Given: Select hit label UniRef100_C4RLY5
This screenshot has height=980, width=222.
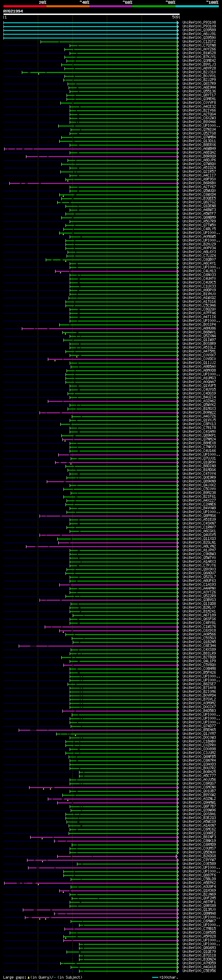Looking at the screenshot, I should pos(199,229).
